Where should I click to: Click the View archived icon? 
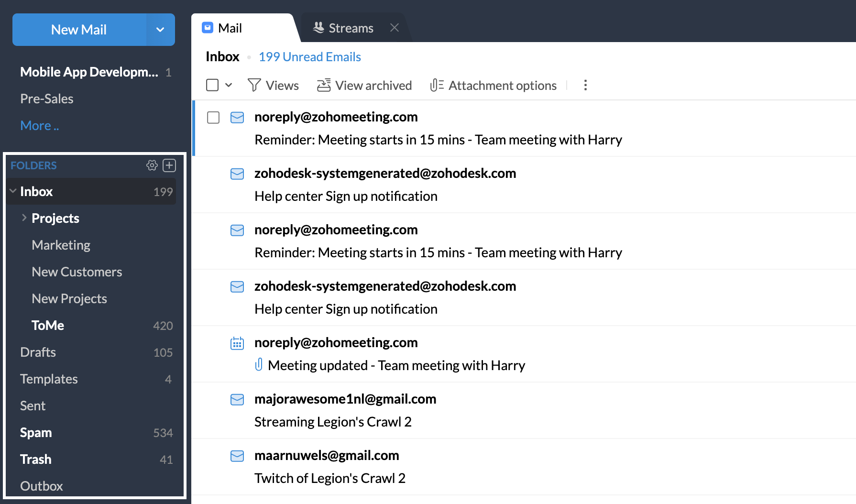[325, 85]
